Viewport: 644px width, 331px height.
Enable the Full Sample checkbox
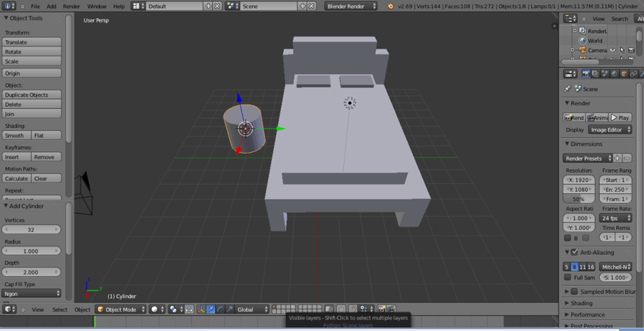(568, 278)
